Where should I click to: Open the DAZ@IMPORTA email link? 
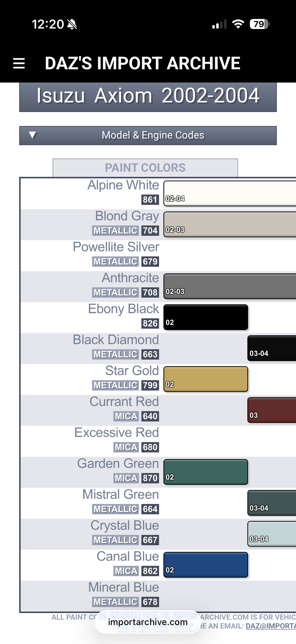click(x=271, y=626)
